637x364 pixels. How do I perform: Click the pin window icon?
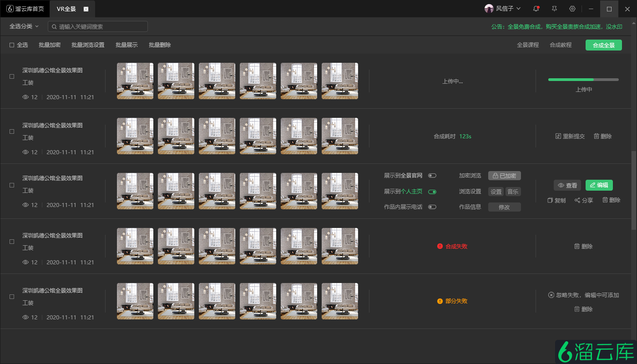[x=554, y=9]
